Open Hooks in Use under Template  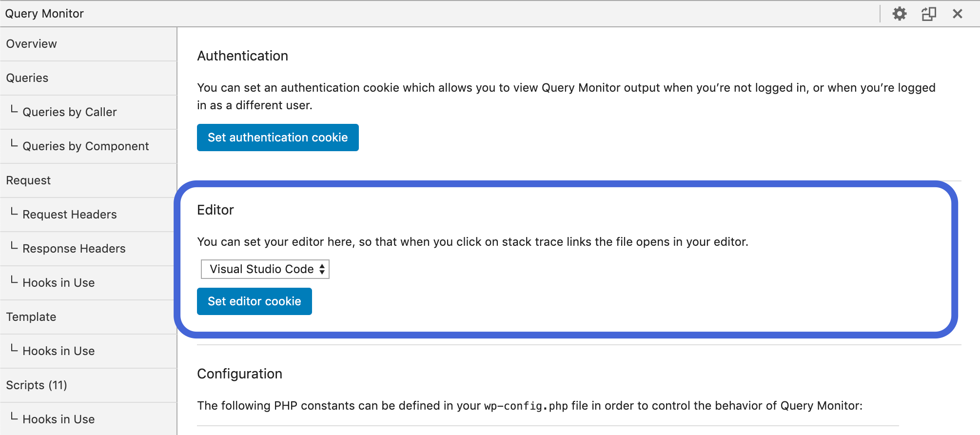pyautogui.click(x=59, y=351)
